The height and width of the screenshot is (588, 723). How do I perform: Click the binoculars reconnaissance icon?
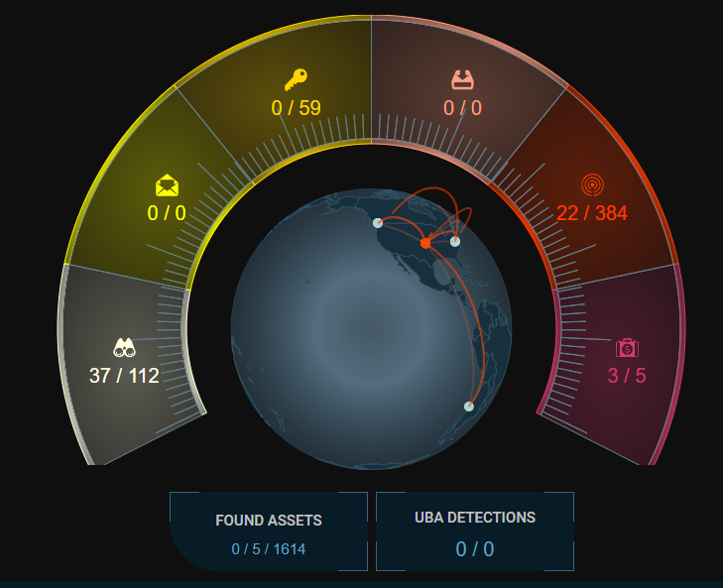point(124,347)
